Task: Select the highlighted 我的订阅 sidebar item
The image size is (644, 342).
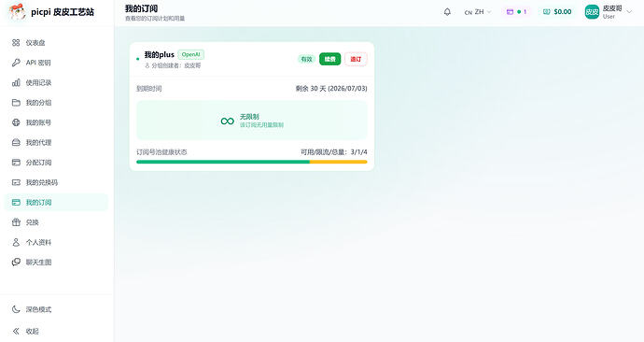Action: pyautogui.click(x=56, y=202)
